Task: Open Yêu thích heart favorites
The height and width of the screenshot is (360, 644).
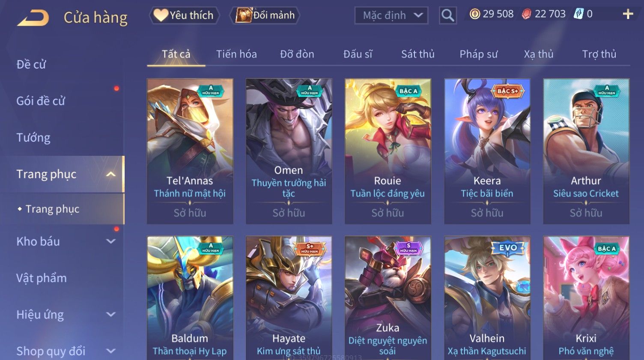Action: pyautogui.click(x=185, y=15)
